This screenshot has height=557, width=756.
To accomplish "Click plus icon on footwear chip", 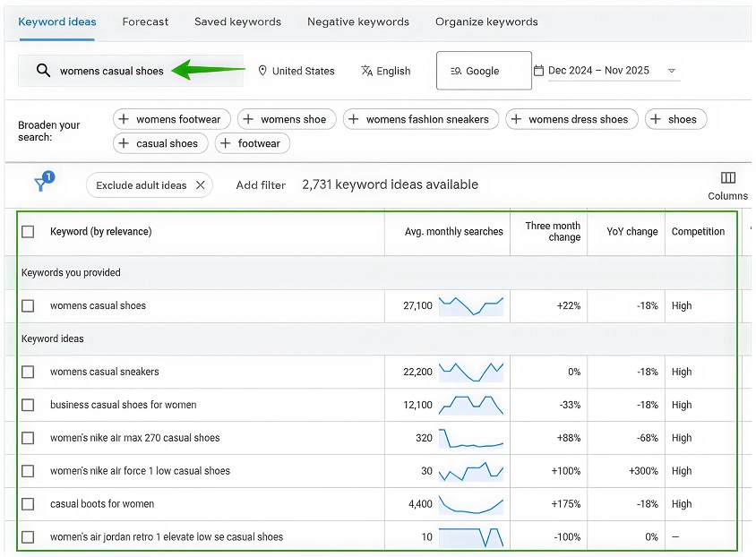I will tap(225, 143).
